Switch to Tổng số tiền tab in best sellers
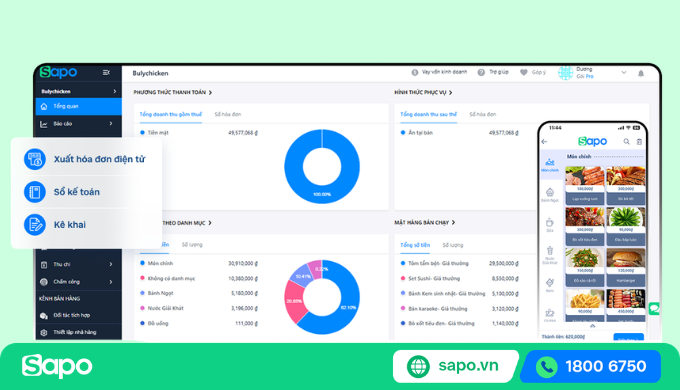This screenshot has height=390, width=680. point(415,245)
